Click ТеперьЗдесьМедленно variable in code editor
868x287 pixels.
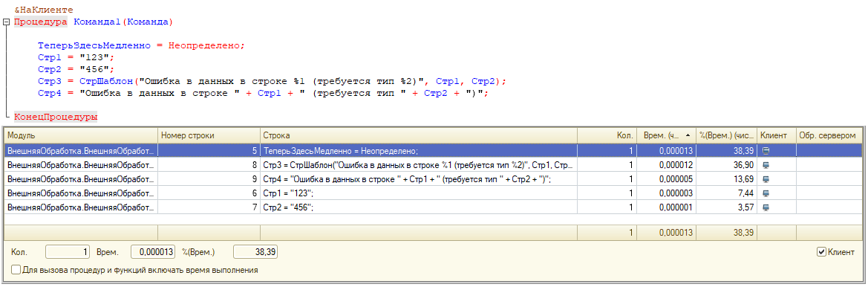pyautogui.click(x=94, y=46)
